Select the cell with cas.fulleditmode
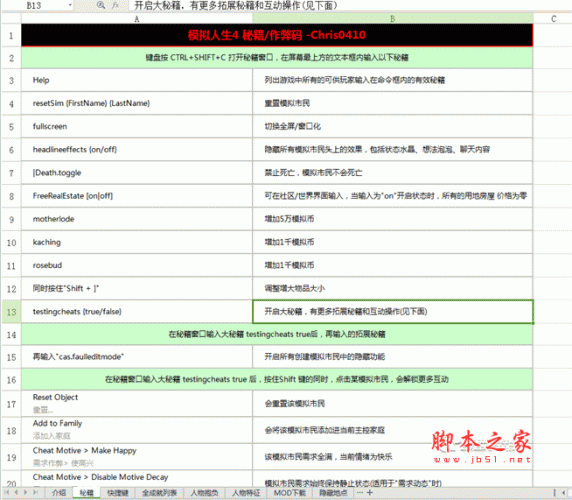The width and height of the screenshot is (572, 500). pos(137,357)
